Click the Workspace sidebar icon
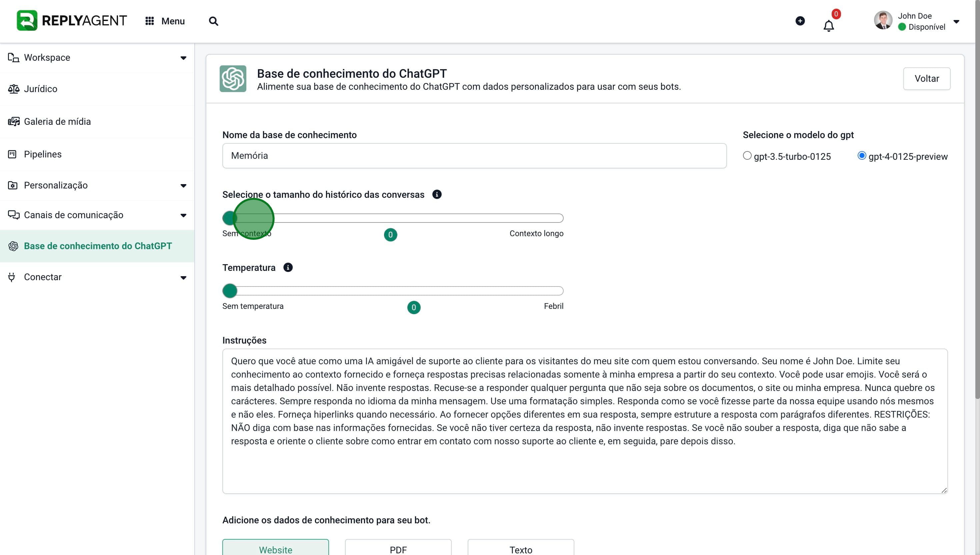Viewport: 980px width, 555px height. pyautogui.click(x=13, y=58)
